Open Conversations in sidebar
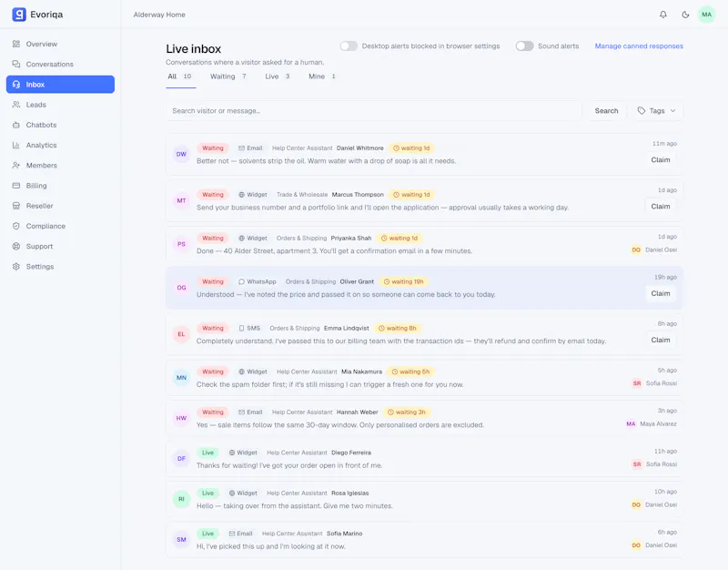This screenshot has height=570, width=728. pos(60,64)
